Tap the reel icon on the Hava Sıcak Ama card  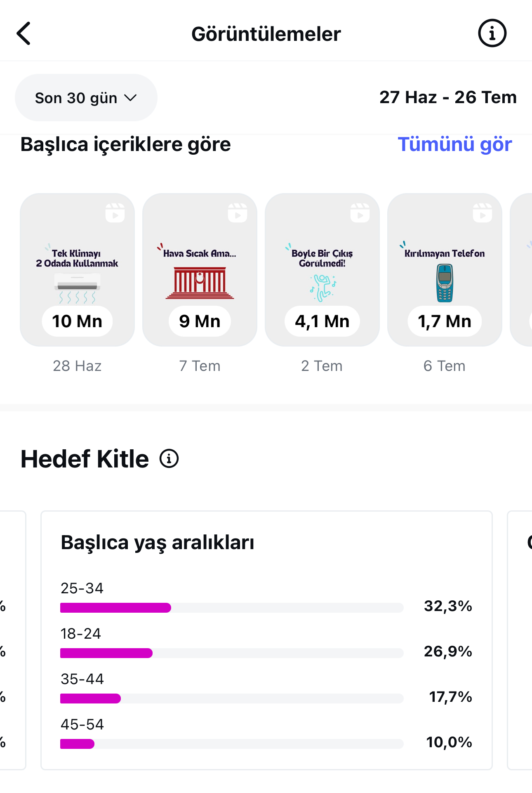pos(238,213)
